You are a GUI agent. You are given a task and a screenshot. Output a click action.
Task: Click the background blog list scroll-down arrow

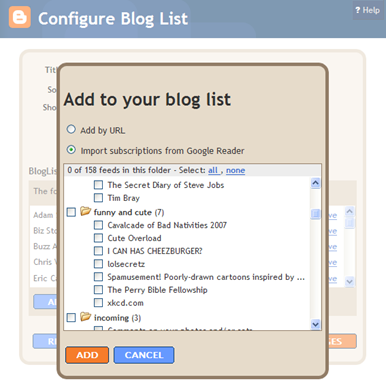tap(349, 282)
